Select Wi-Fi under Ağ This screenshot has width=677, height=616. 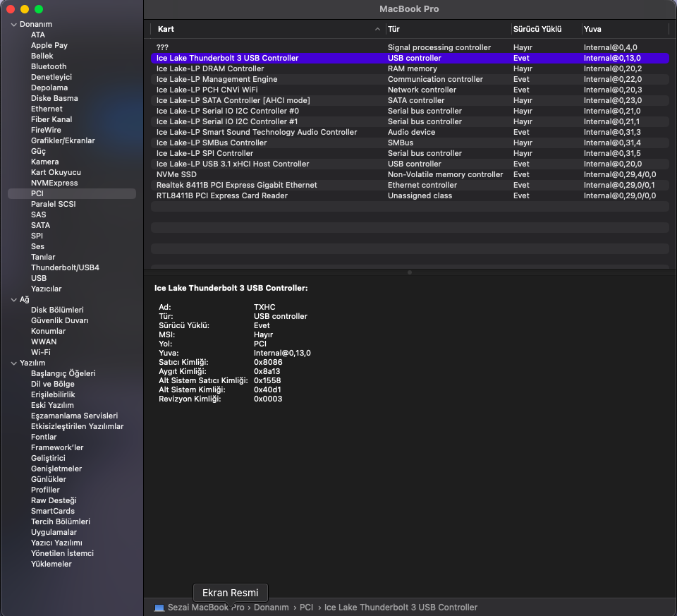[x=41, y=353]
